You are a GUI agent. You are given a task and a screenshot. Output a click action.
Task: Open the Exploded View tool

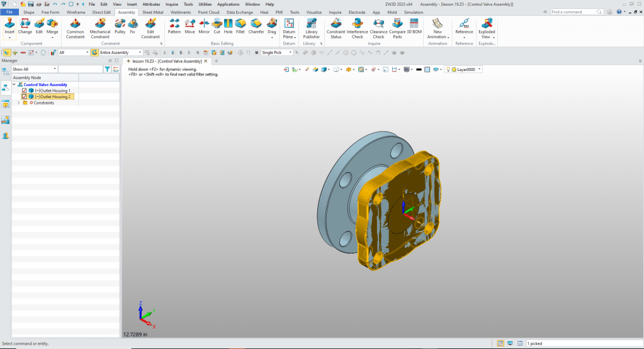[487, 28]
